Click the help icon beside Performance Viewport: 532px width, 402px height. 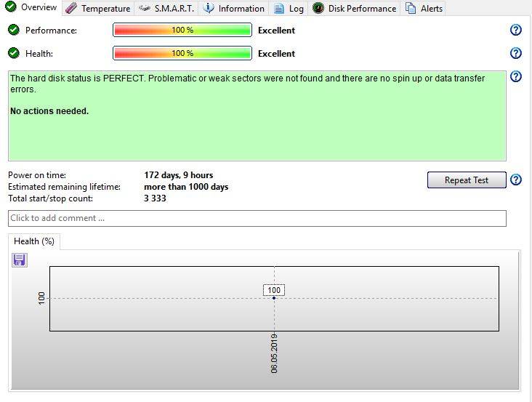[516, 31]
